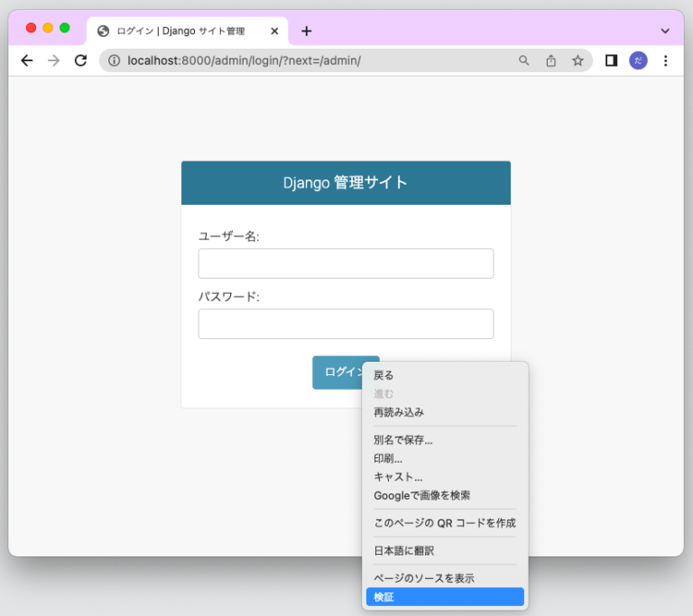Open a new tab with plus button
693x616 pixels.
click(x=307, y=31)
